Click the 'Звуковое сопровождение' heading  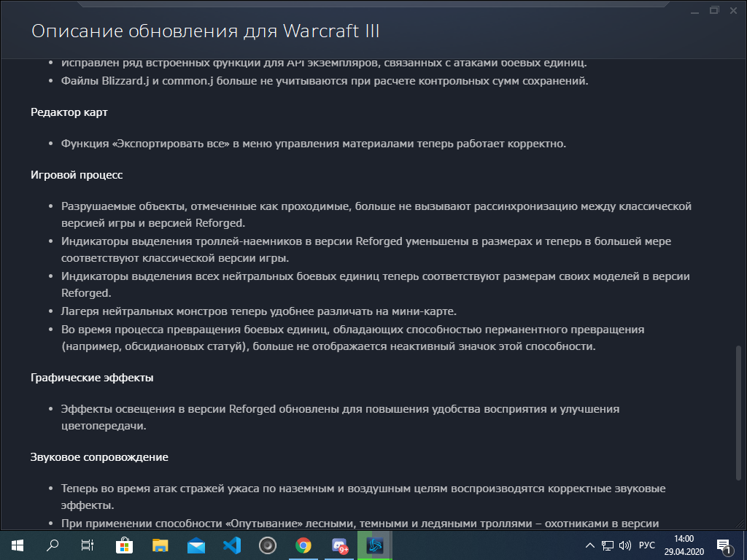point(99,457)
